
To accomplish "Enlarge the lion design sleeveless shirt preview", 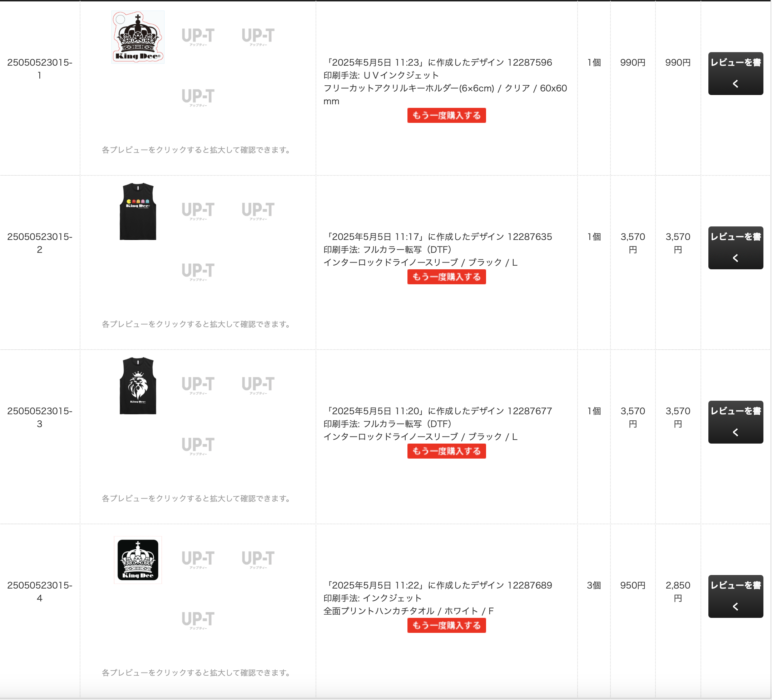I will tap(138, 385).
